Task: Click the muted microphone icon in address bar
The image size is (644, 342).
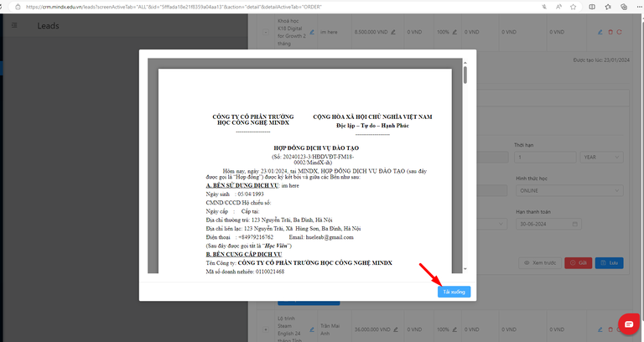Action: [x=544, y=7]
